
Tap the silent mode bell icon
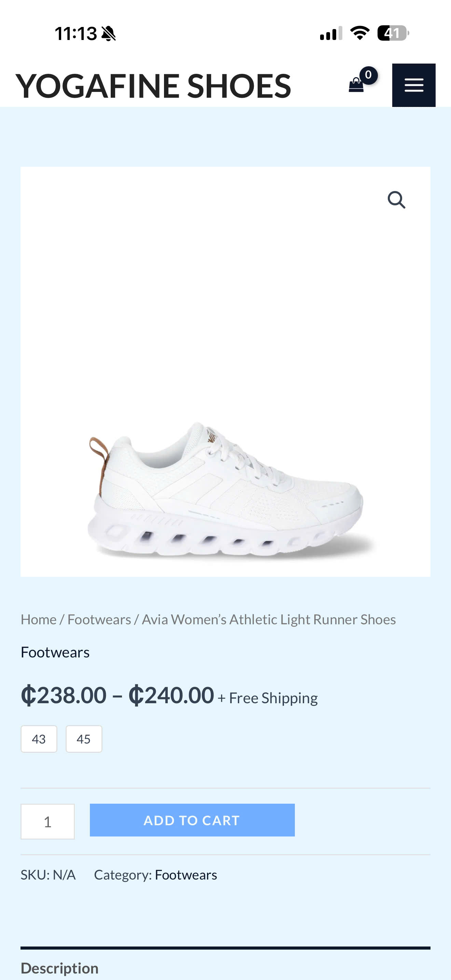coord(109,33)
